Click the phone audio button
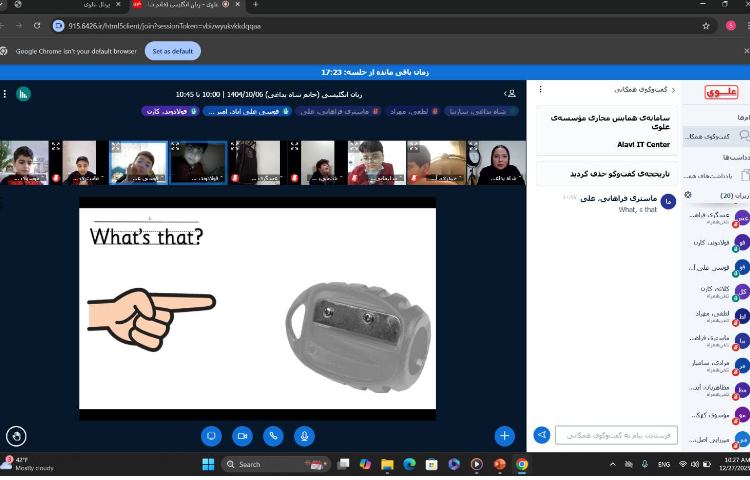 pos(273,436)
